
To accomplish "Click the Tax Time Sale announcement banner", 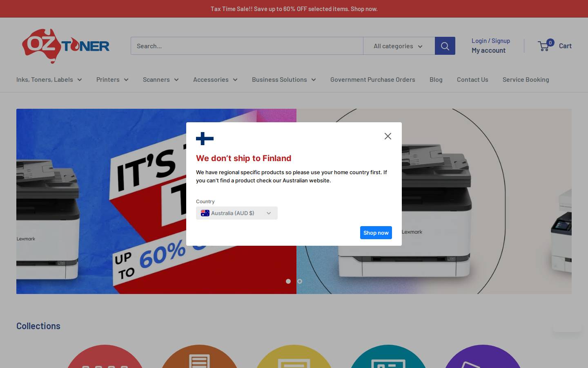I will (294, 9).
